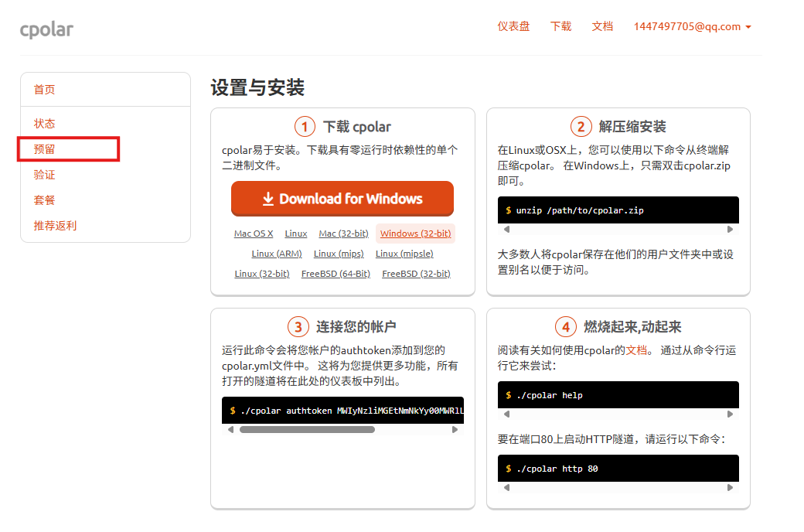The height and width of the screenshot is (532, 804).
Task: Expand the 1447497705@qq.com account dropdown
Action: point(692,26)
